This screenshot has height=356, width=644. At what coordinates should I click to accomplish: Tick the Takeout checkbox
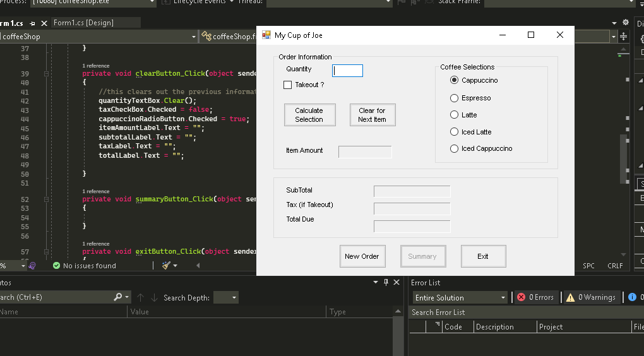287,85
